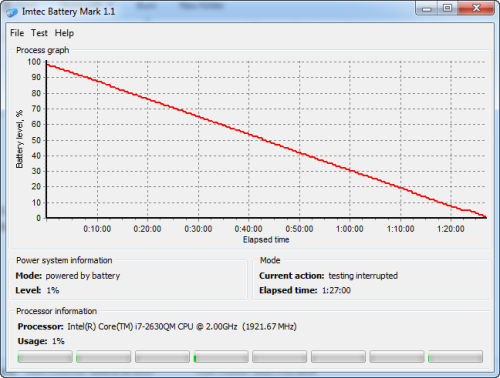
Task: Open the Test menu
Action: (x=39, y=33)
